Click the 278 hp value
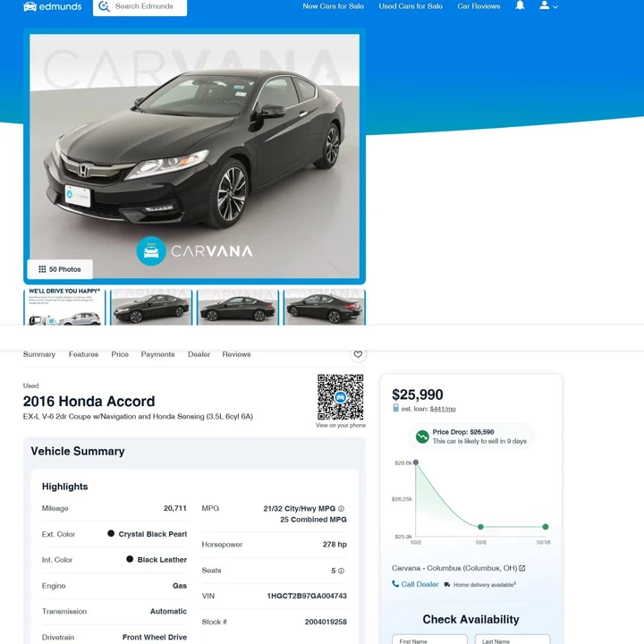644x644 pixels. click(335, 544)
